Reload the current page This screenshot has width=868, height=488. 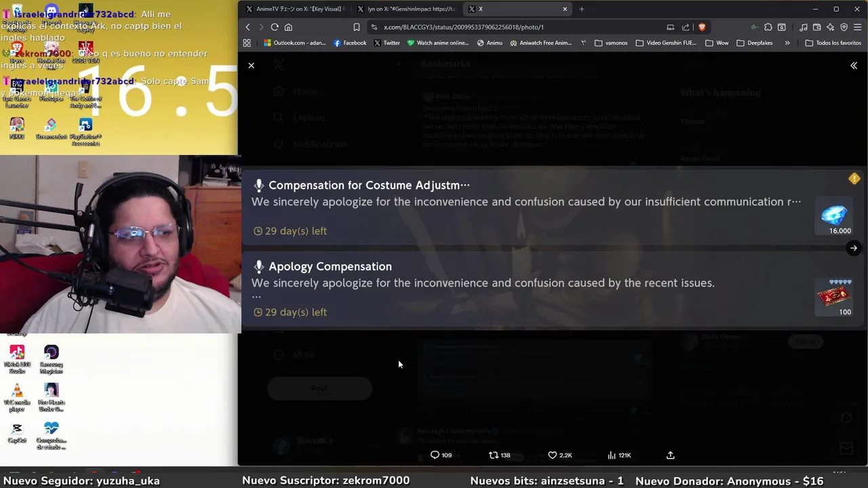275,27
